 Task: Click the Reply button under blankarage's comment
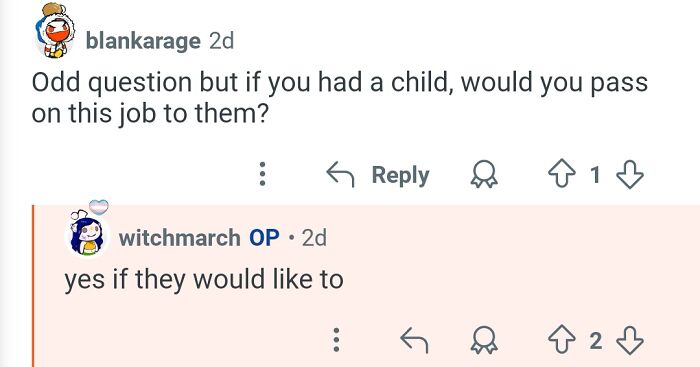[x=378, y=175]
